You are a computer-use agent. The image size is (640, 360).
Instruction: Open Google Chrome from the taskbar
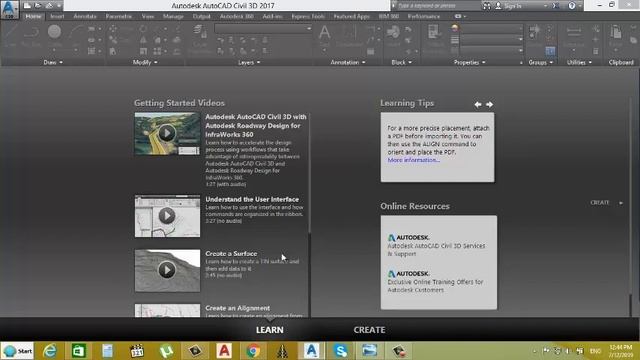[253, 351]
